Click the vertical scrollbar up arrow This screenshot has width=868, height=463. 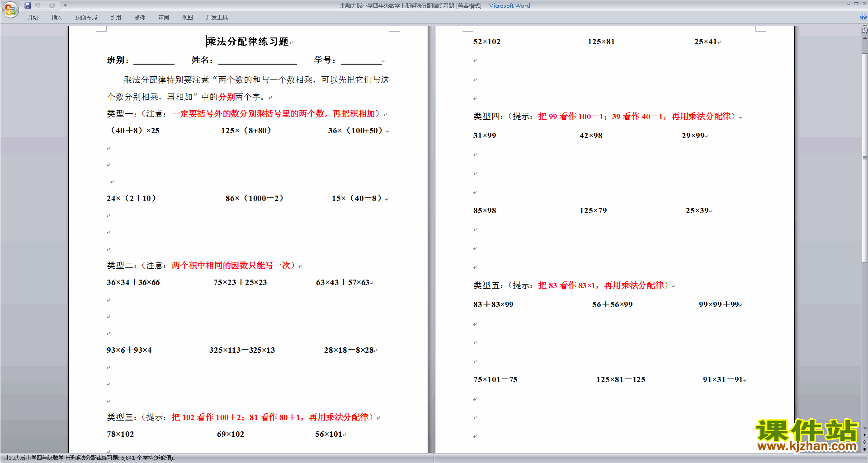click(864, 38)
